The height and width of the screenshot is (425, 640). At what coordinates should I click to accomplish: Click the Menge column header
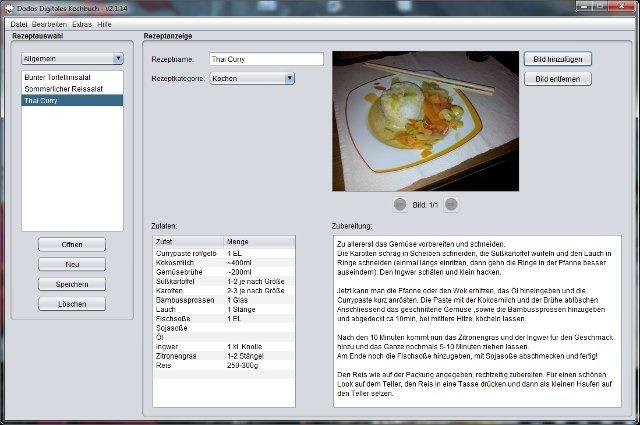coord(260,242)
